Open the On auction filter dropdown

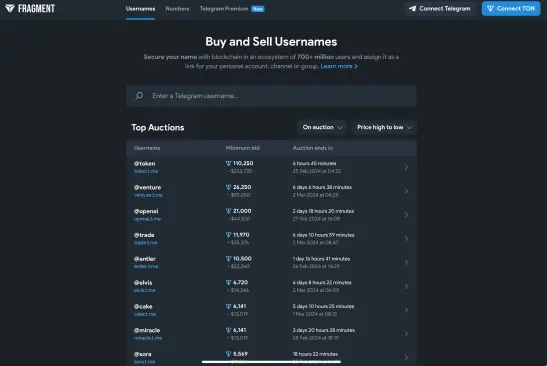(322, 127)
